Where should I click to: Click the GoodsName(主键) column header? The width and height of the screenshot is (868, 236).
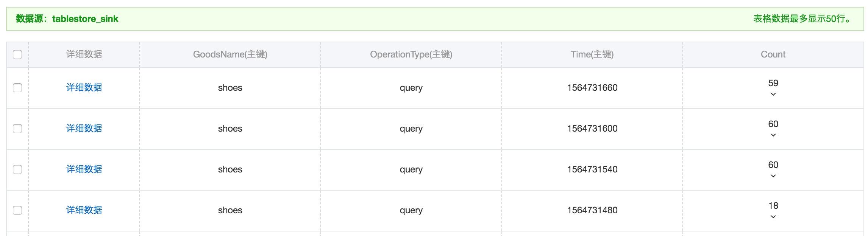point(230,54)
